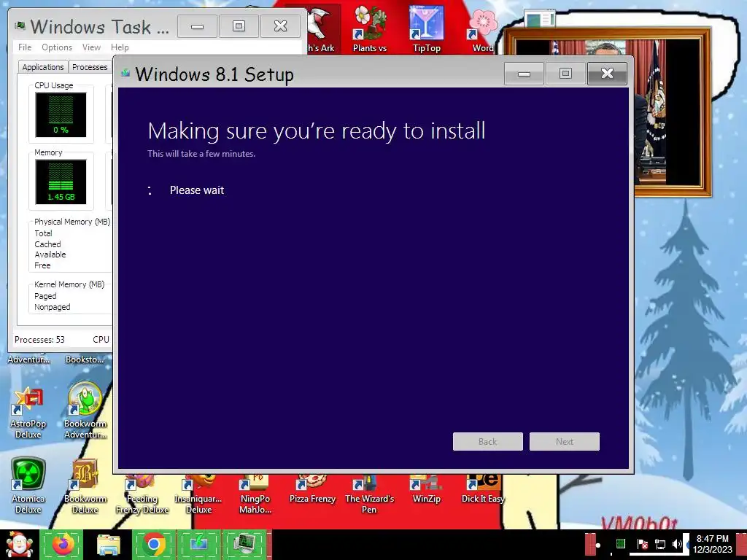Click the 'Physical Memory (MB)' group label
The width and height of the screenshot is (747, 560).
72,222
